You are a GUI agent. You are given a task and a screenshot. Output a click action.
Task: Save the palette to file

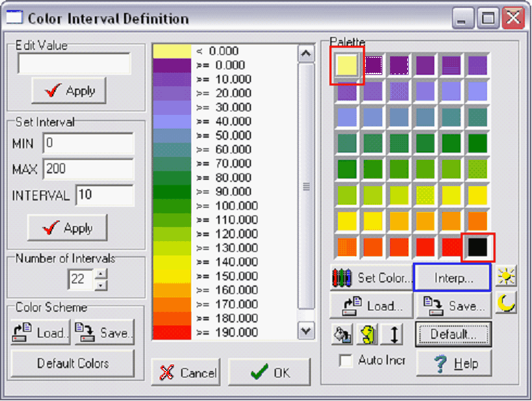coord(453,305)
